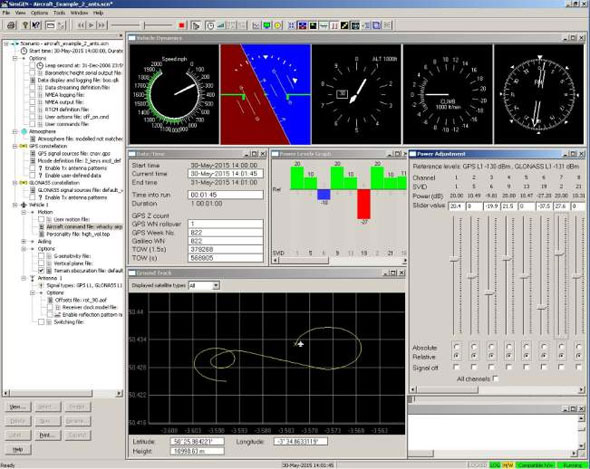Collapse the top Scenario tree node
This screenshot has height=469, width=590.
point(6,44)
